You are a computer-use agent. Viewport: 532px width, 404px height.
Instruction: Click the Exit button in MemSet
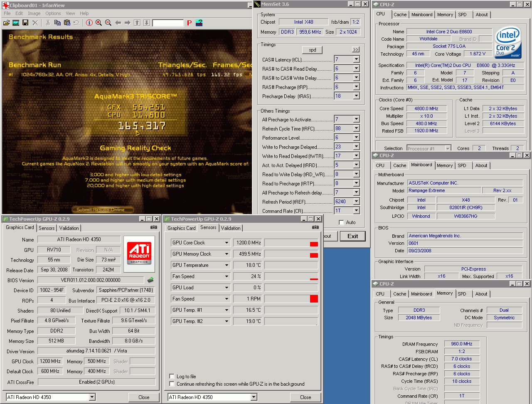click(x=352, y=236)
